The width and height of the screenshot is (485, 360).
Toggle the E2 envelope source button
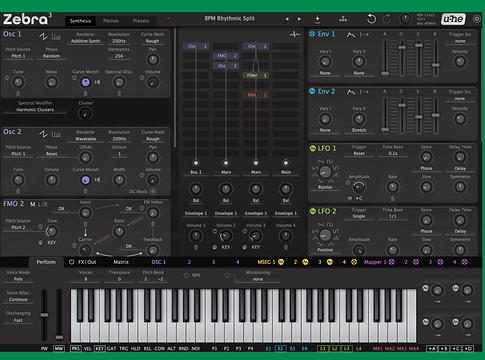tap(280, 349)
